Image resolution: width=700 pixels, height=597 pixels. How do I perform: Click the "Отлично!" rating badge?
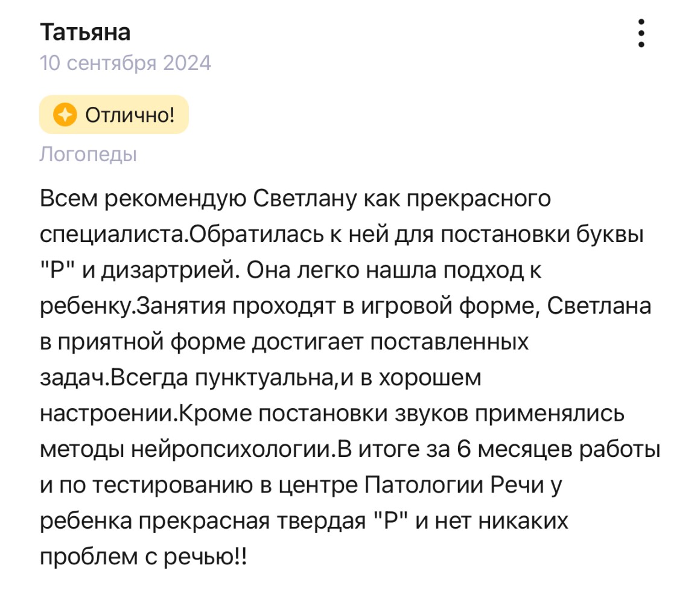coord(114,114)
